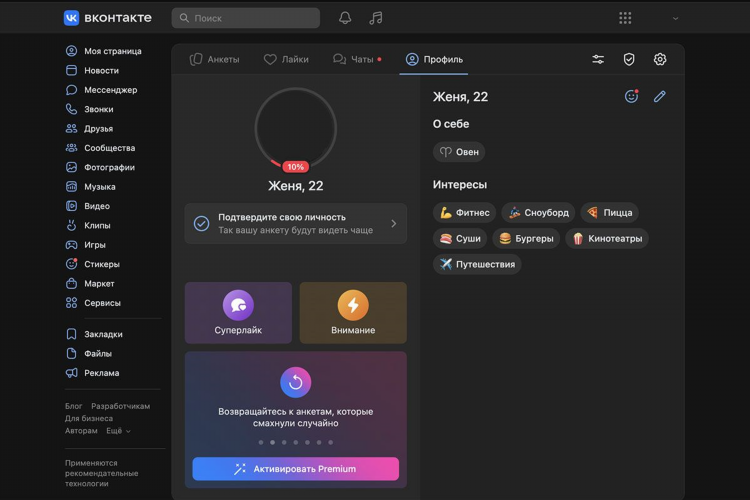Click Активировать Premium button

click(x=296, y=469)
